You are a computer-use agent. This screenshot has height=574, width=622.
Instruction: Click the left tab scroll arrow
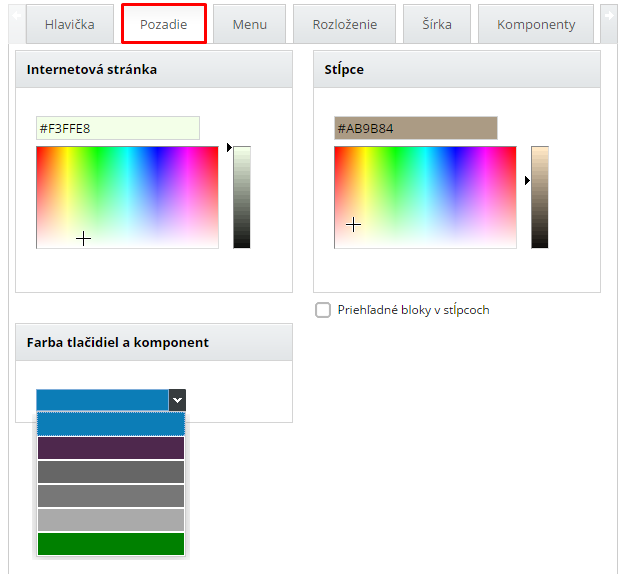(x=17, y=16)
